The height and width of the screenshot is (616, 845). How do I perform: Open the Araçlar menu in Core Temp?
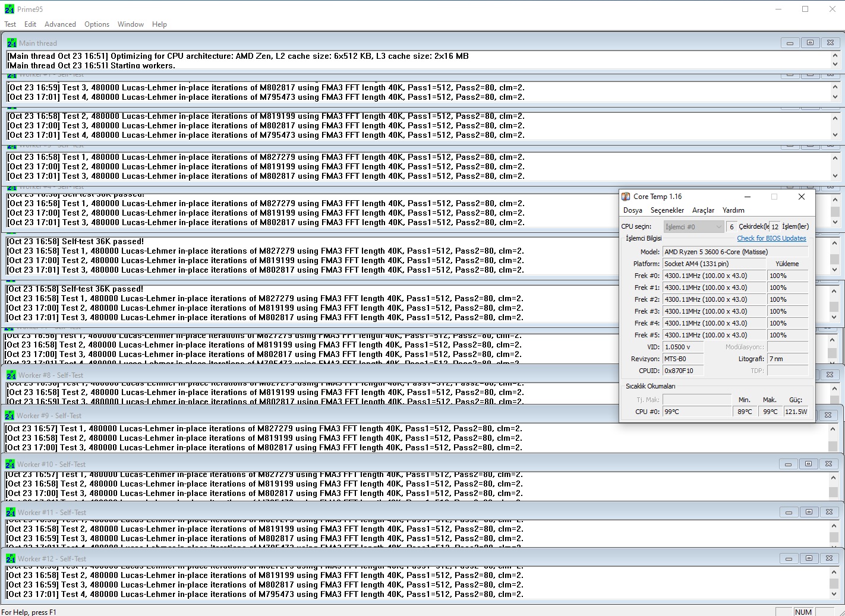point(704,210)
